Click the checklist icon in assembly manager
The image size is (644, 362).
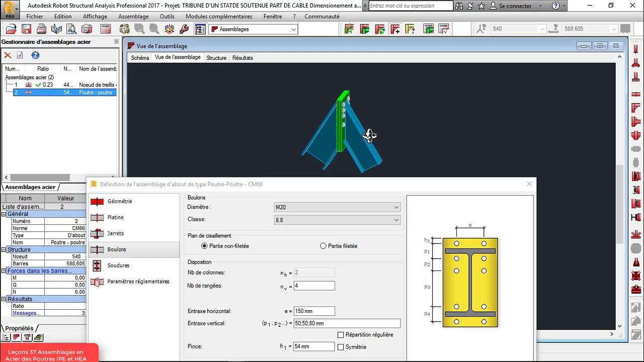tap(20, 55)
